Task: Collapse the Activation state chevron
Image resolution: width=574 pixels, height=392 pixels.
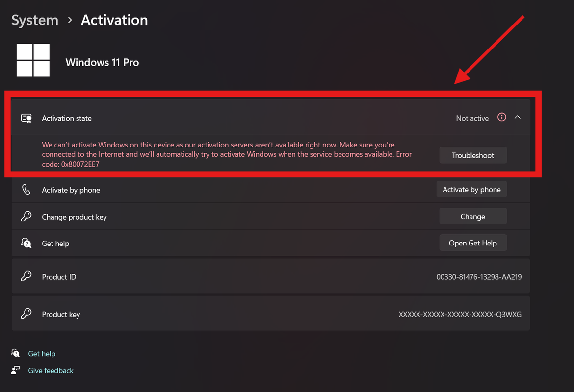Action: [518, 117]
